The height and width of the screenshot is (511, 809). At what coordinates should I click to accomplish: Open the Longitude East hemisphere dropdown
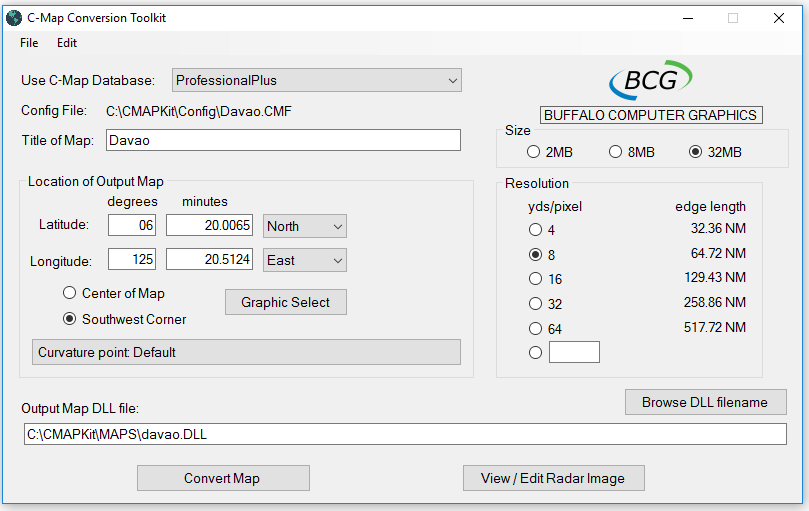(x=304, y=260)
